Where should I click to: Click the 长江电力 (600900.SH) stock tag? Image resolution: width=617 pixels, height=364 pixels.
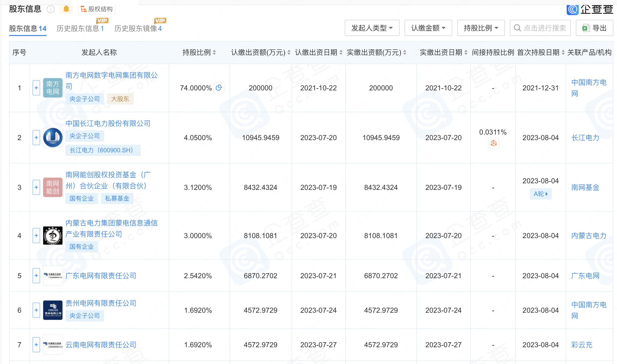(103, 150)
